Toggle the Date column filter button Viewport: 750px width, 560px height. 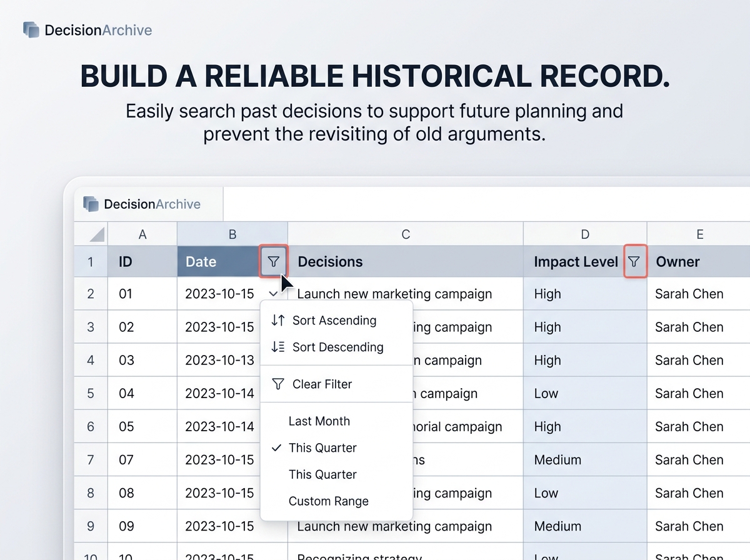[273, 262]
